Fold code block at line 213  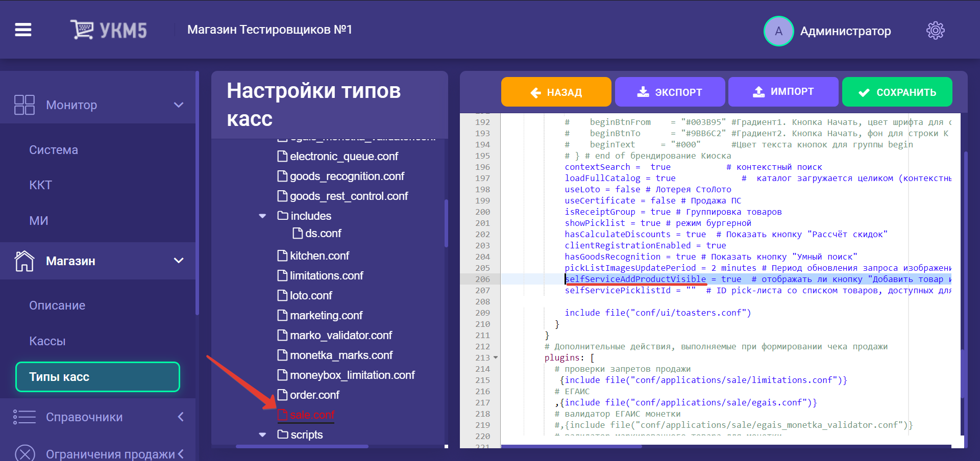(496, 357)
